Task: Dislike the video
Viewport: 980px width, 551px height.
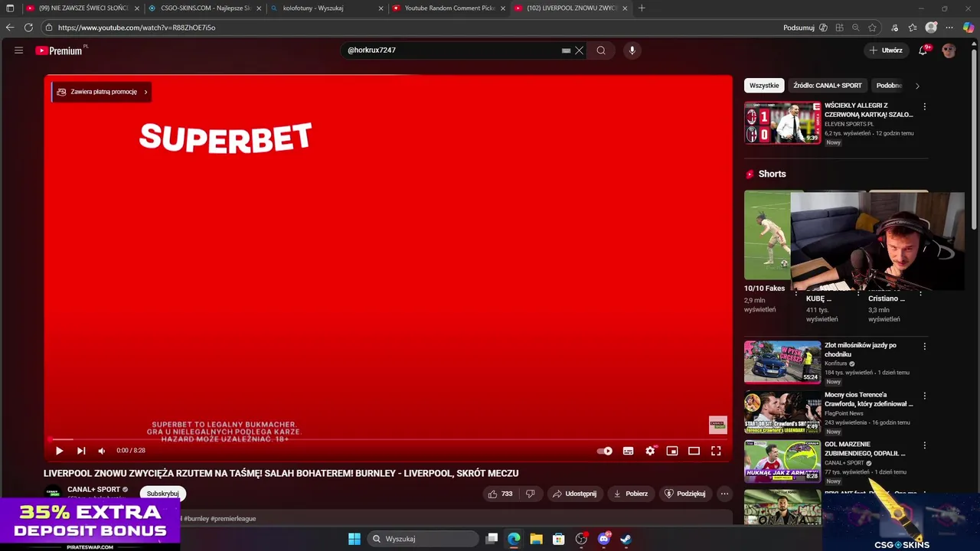Action: 530,494
